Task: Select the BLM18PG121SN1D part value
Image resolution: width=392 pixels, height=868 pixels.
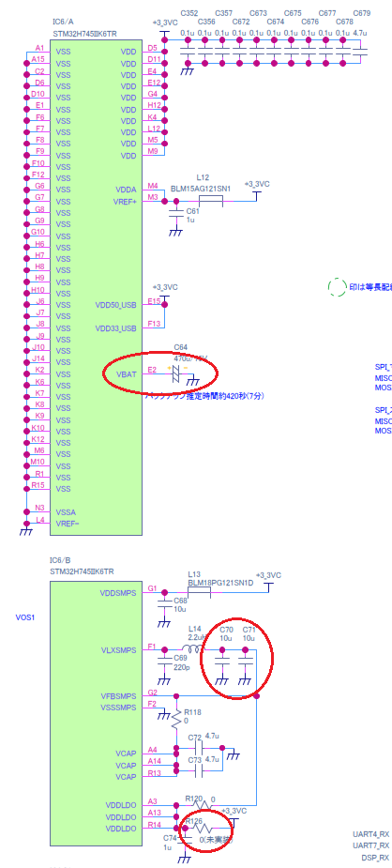Action: coord(220,583)
